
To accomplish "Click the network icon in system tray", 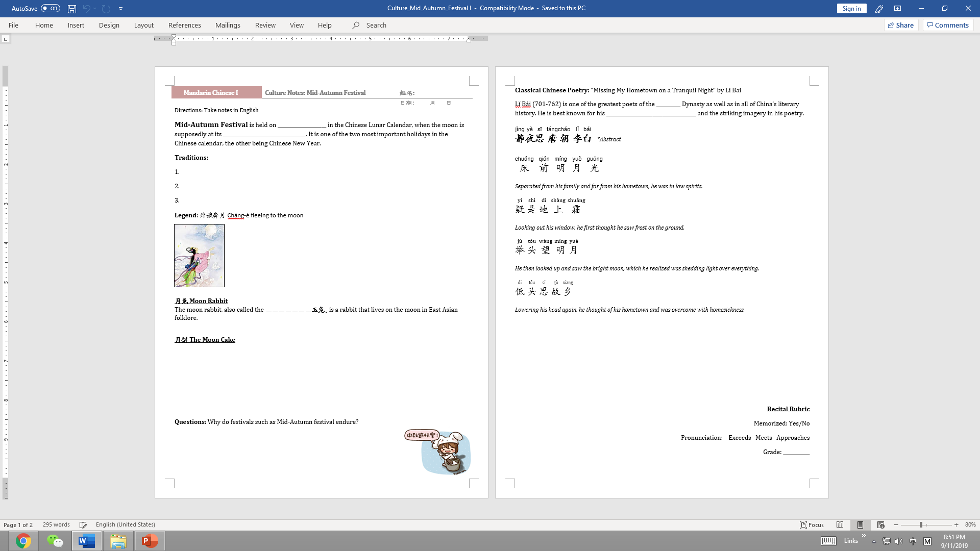I will click(887, 541).
